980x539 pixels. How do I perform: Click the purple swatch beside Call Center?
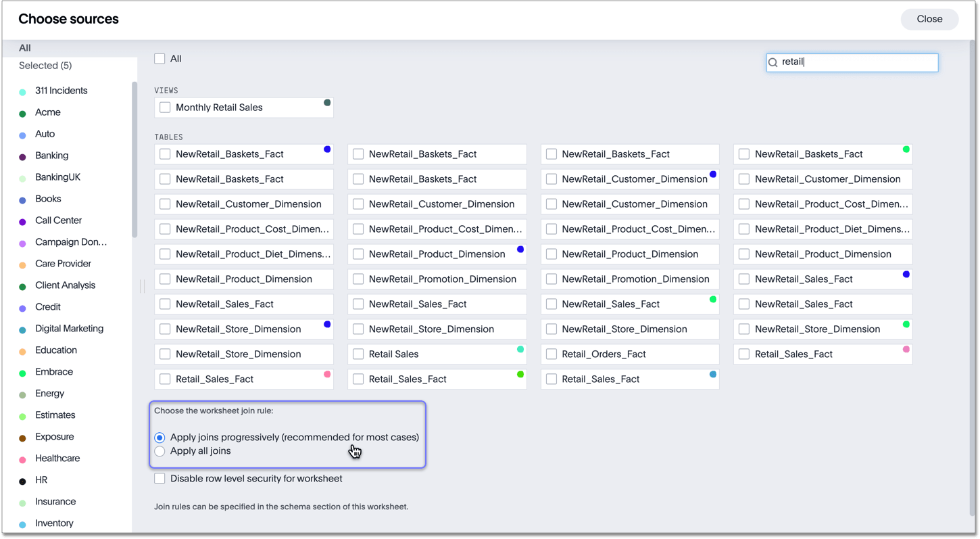click(x=22, y=222)
